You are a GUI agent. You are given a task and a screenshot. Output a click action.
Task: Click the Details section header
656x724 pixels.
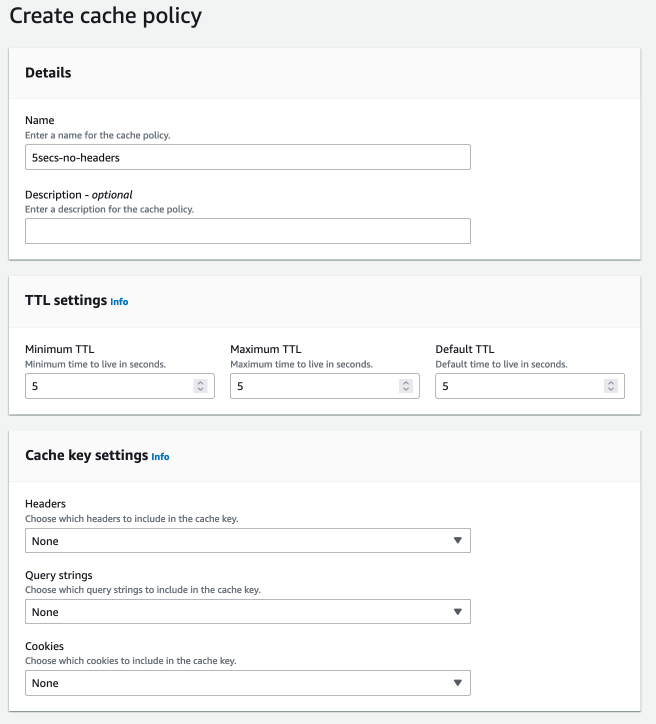point(48,73)
